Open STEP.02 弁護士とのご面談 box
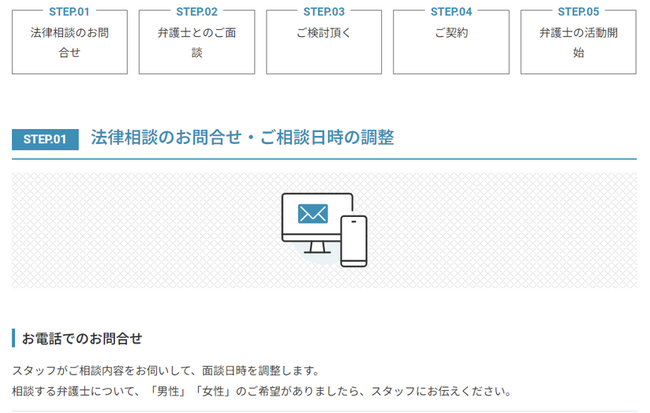650x413 pixels. [x=197, y=41]
